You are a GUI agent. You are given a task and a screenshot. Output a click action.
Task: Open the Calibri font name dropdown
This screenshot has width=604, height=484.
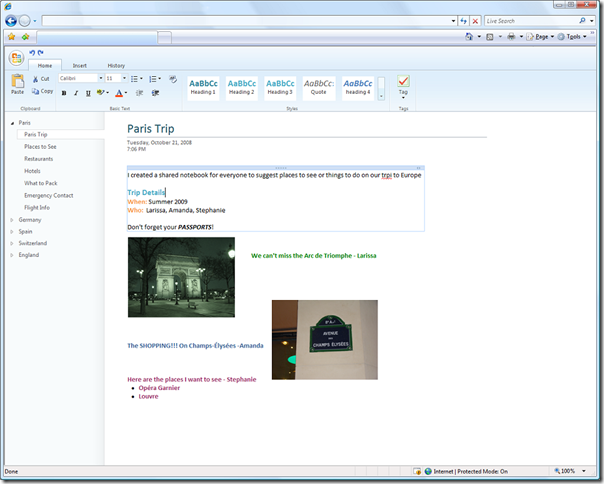(101, 78)
